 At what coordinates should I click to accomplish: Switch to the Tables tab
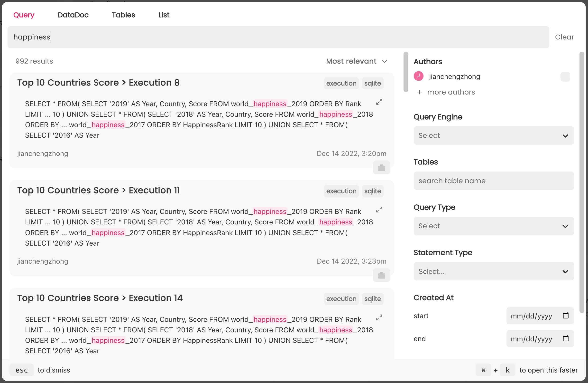click(123, 15)
